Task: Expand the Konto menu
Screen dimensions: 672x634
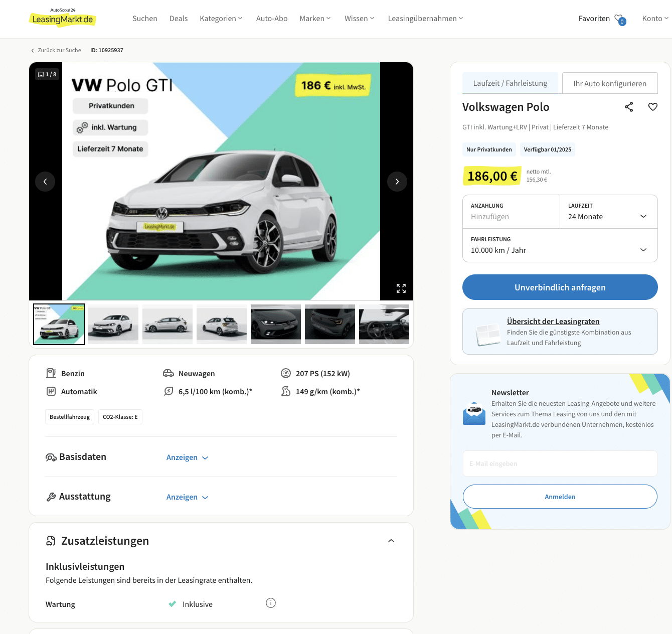Action: point(655,19)
